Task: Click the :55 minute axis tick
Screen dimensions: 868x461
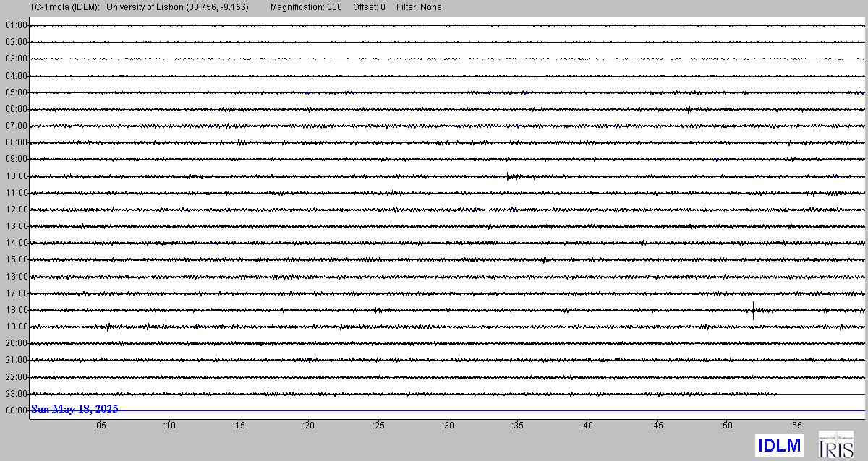Action: (796, 426)
